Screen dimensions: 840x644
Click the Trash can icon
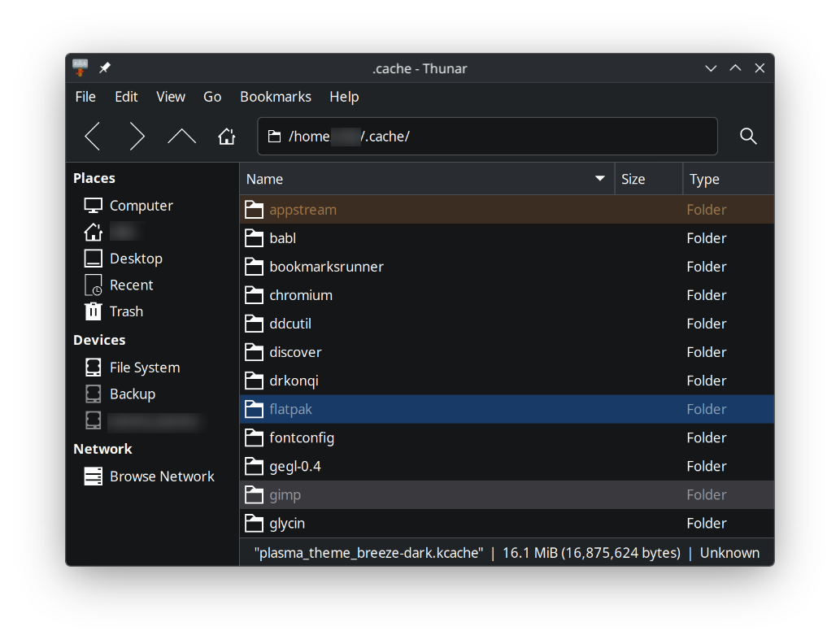click(94, 311)
